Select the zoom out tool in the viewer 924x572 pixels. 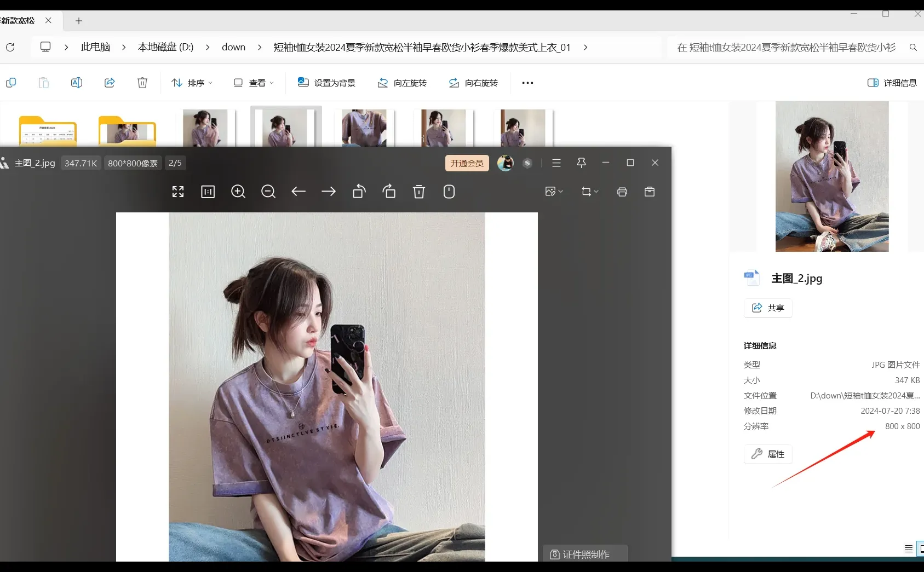pos(268,192)
